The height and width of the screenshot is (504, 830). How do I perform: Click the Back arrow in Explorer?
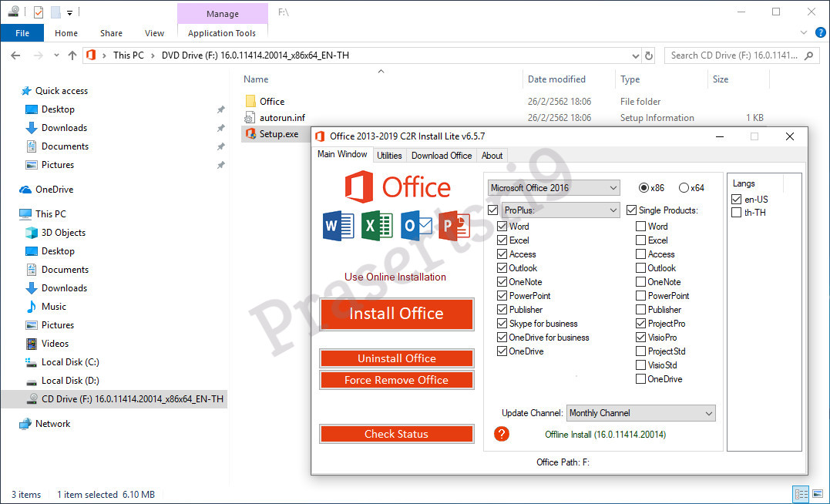pos(15,55)
